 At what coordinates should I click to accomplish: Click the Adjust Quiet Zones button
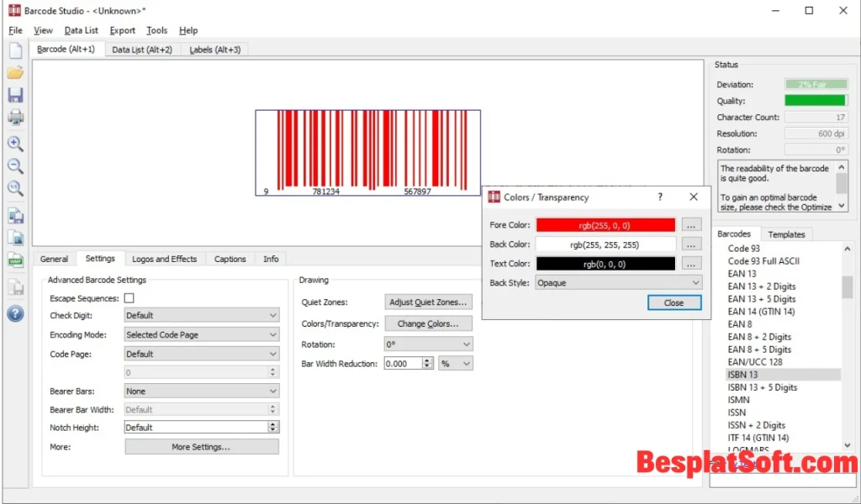(x=428, y=302)
